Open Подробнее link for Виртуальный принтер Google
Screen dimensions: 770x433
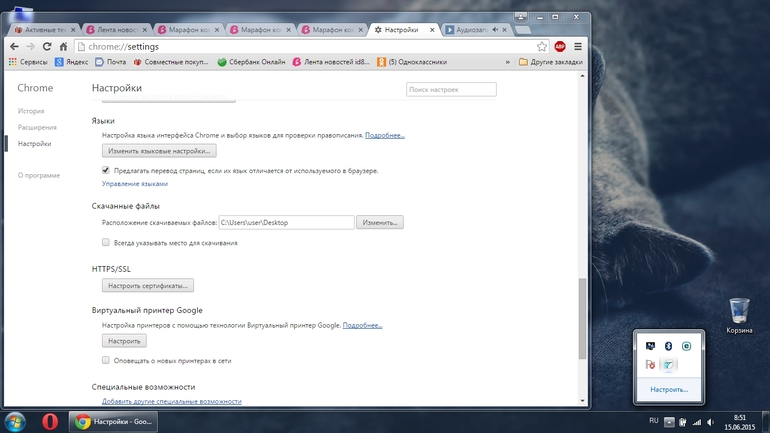[x=362, y=325]
